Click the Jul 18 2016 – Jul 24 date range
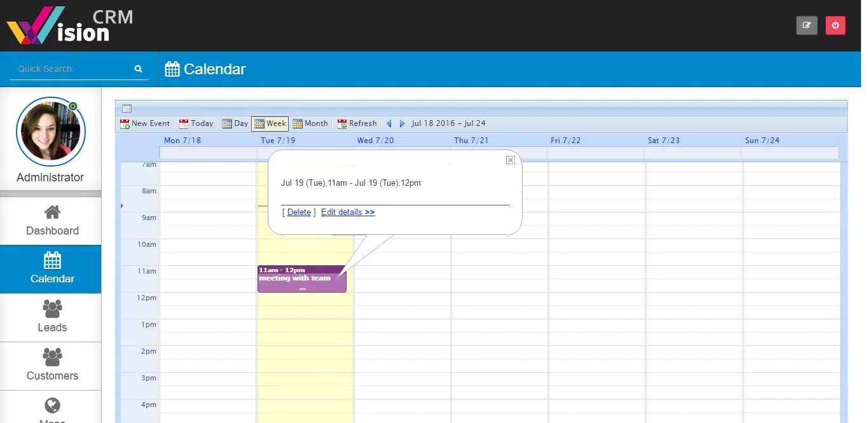This screenshot has width=868, height=423. (x=448, y=123)
